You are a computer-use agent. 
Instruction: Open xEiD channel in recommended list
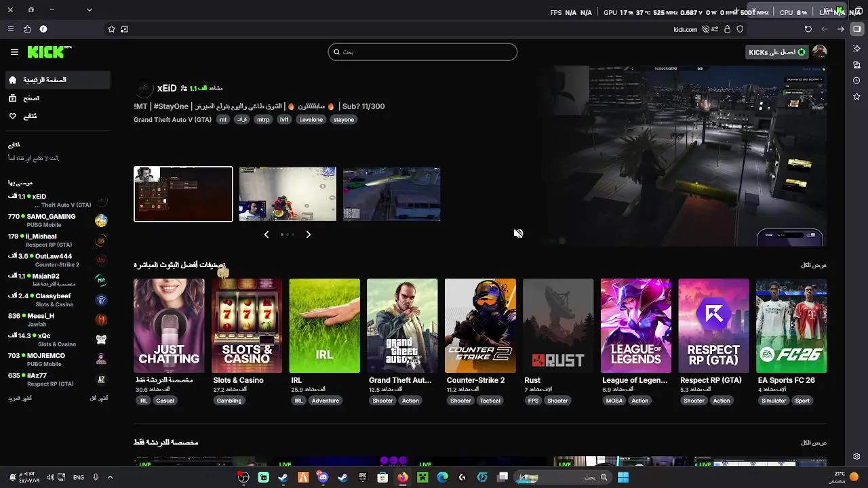58,201
